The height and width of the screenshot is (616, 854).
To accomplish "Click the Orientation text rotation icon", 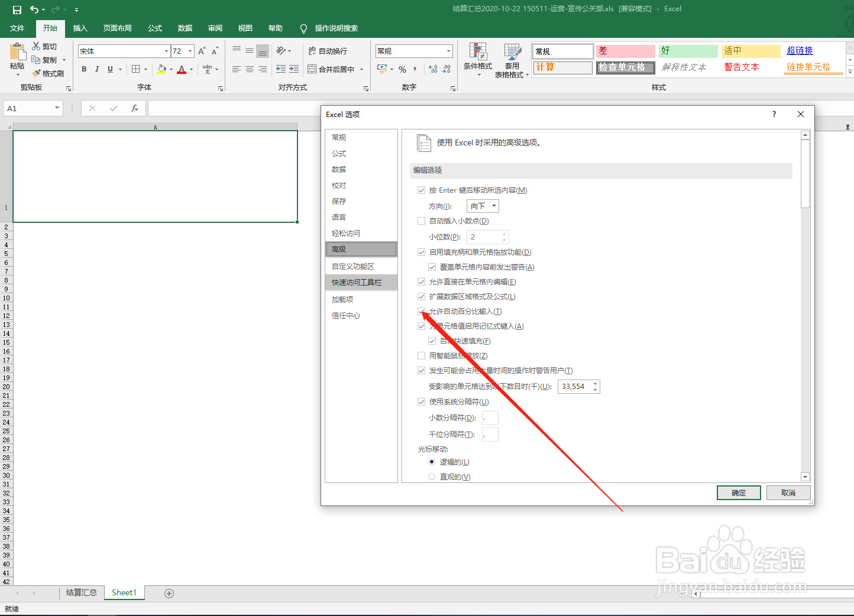I will (x=281, y=51).
